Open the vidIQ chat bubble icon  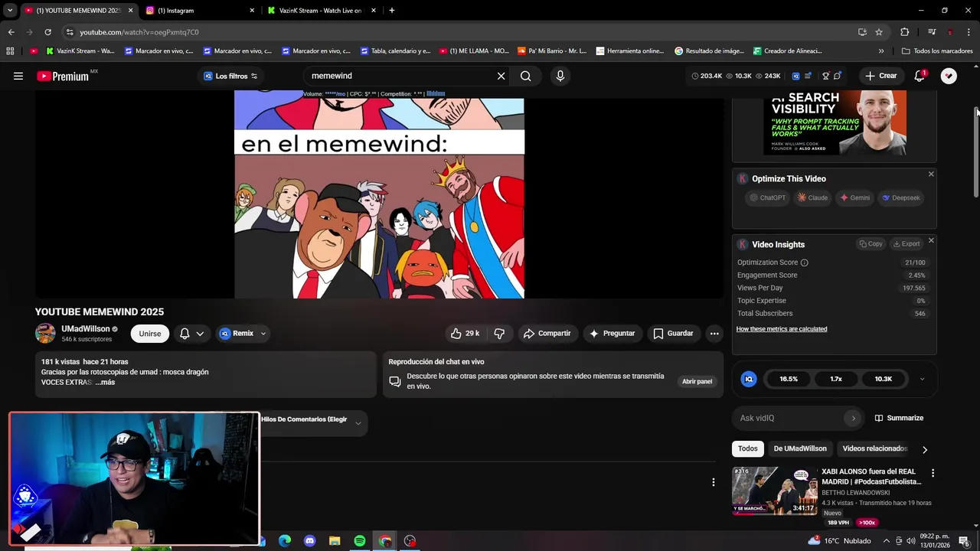click(x=838, y=76)
